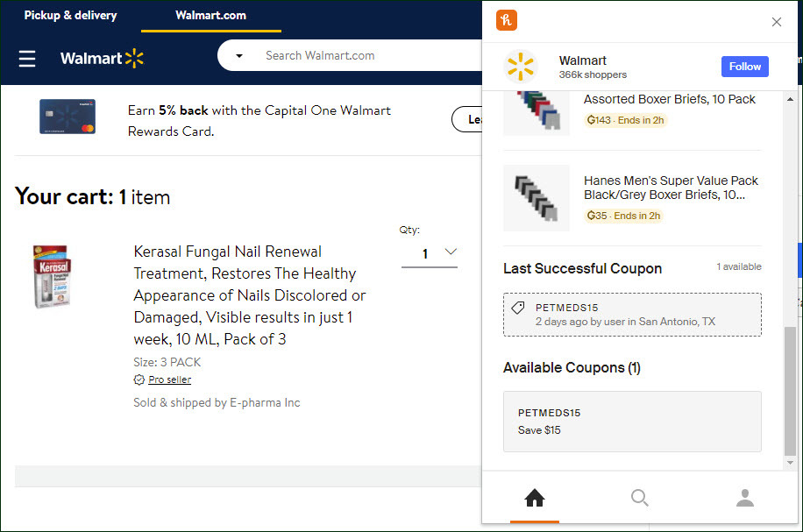Click the Earn 5% back promo text
803x532 pixels.
pos(259,121)
